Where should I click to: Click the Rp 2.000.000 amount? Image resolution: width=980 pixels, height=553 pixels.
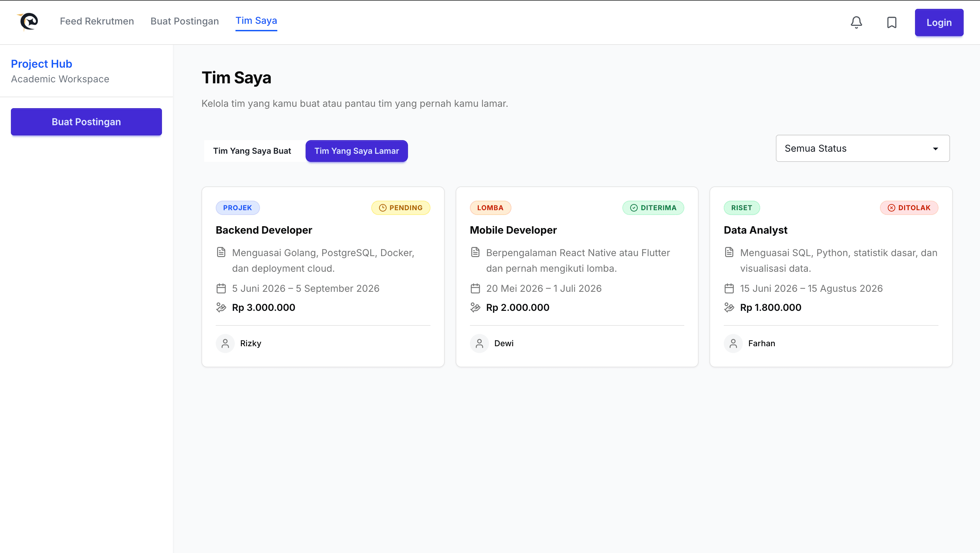[x=517, y=307]
